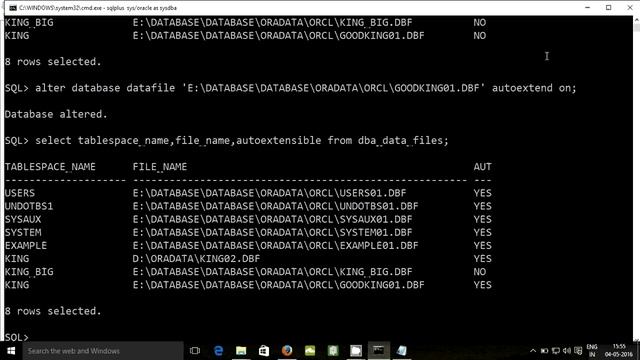Image resolution: width=640 pixels, height=360 pixels.
Task: Open the last taskbar app, right of cmd
Action: [x=402, y=351]
